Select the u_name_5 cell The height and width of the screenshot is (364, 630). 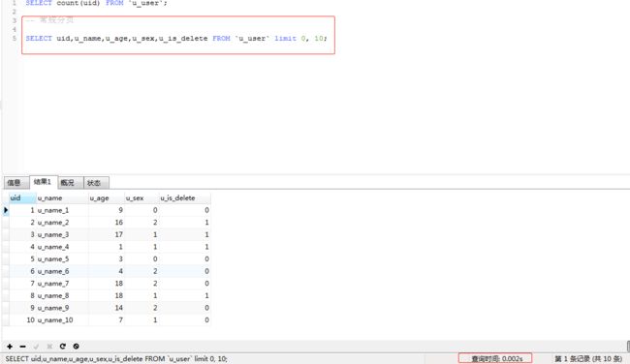click(x=62, y=259)
